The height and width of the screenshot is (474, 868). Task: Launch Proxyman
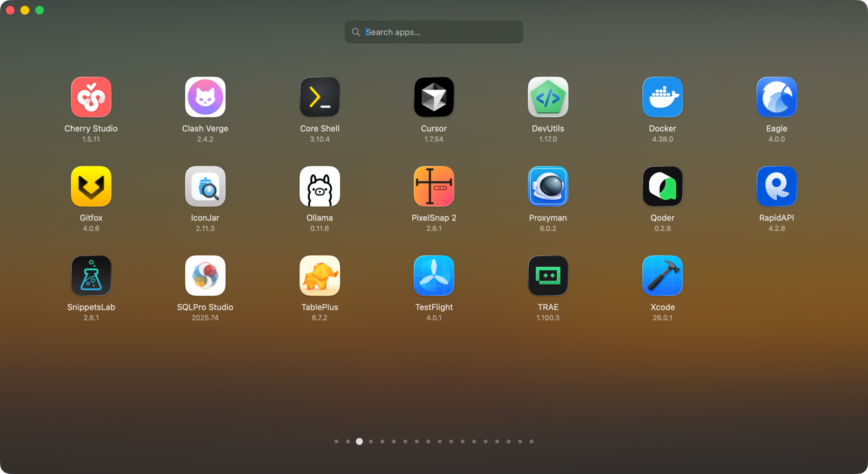548,186
